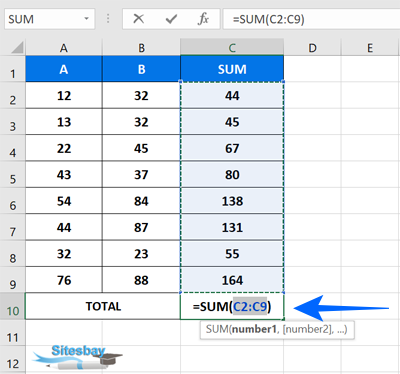Click cell B2 containing 32
400x374 pixels.
coord(141,95)
